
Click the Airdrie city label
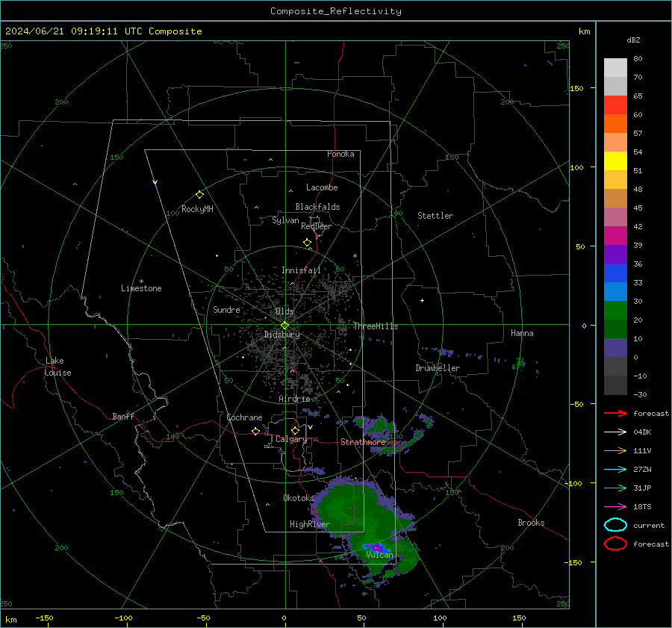(x=294, y=399)
